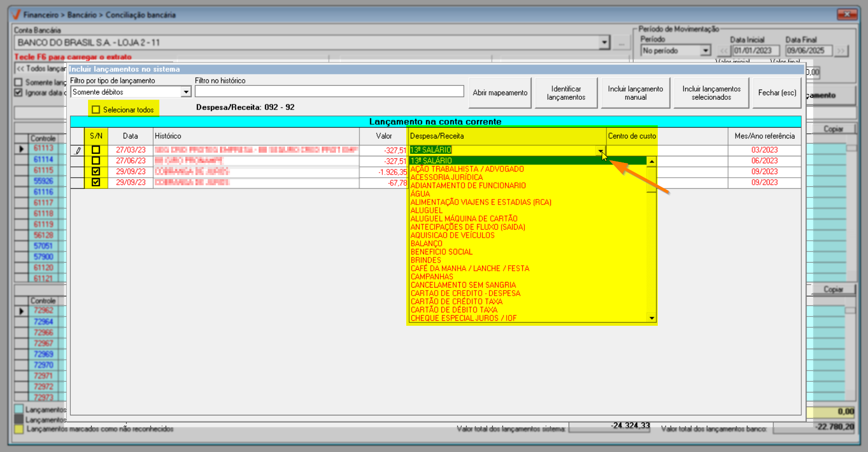Open the Período dropdown showing No período
This screenshot has width=868, height=452.
(705, 50)
